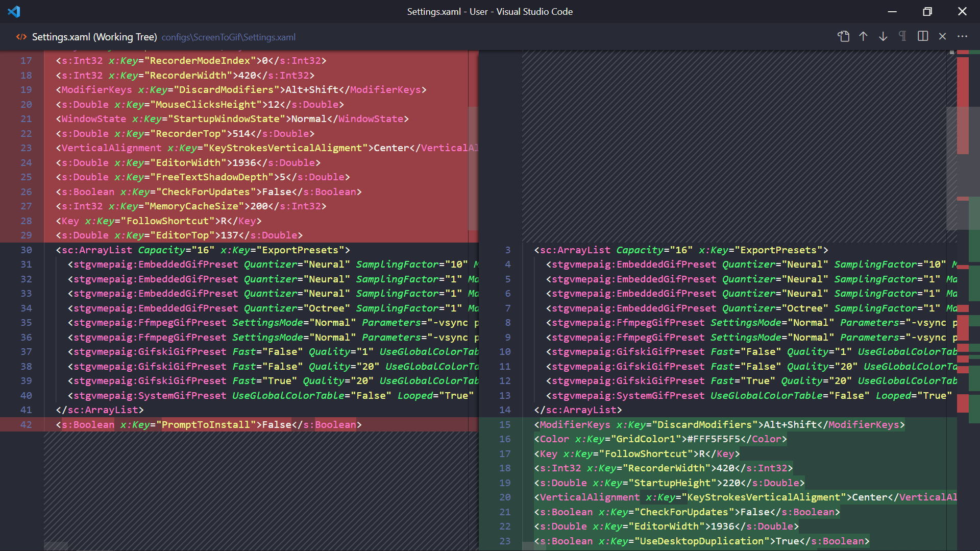
Task: Close the Settings.xaml diff editor tab
Action: tap(943, 36)
